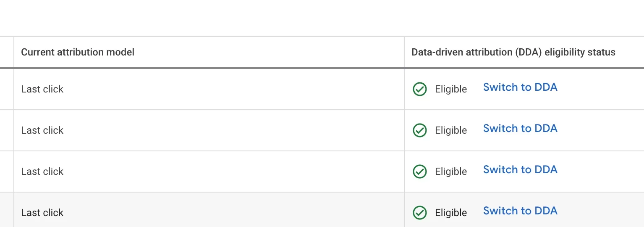Click the Eligible status text in second row
Viewport: 644px width, 227px height.
tap(451, 130)
